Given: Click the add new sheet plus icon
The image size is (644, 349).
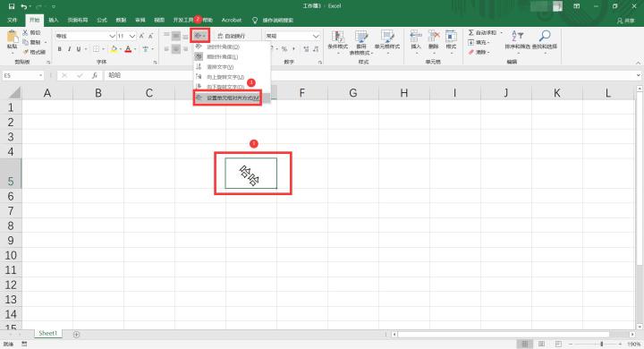Looking at the screenshot, I should [x=76, y=335].
